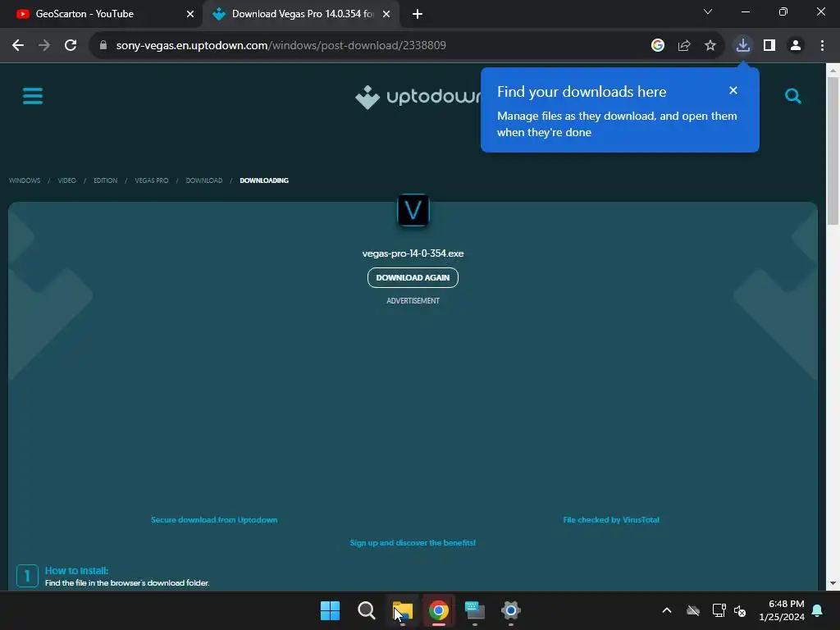Open the notification bell
840x630 pixels.
tap(818, 610)
